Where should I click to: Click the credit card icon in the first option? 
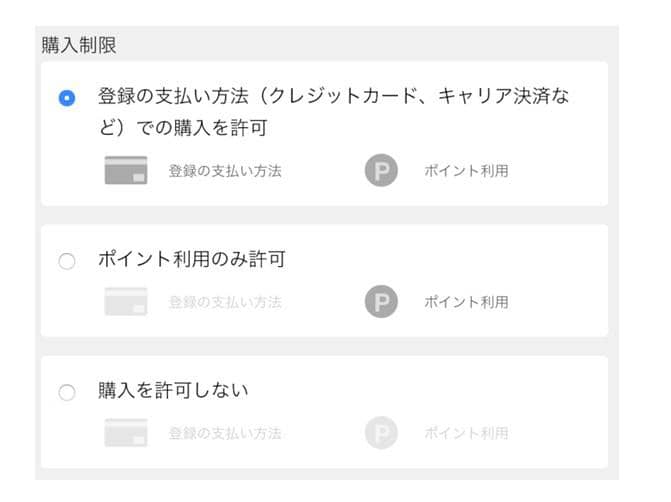coord(126,170)
